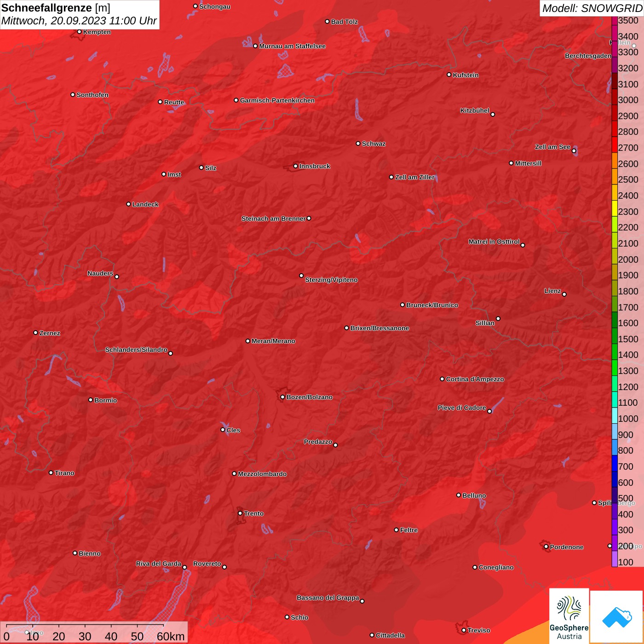644x644 pixels.
Task: Click the Bad Tölz location dot
Action: (327, 22)
